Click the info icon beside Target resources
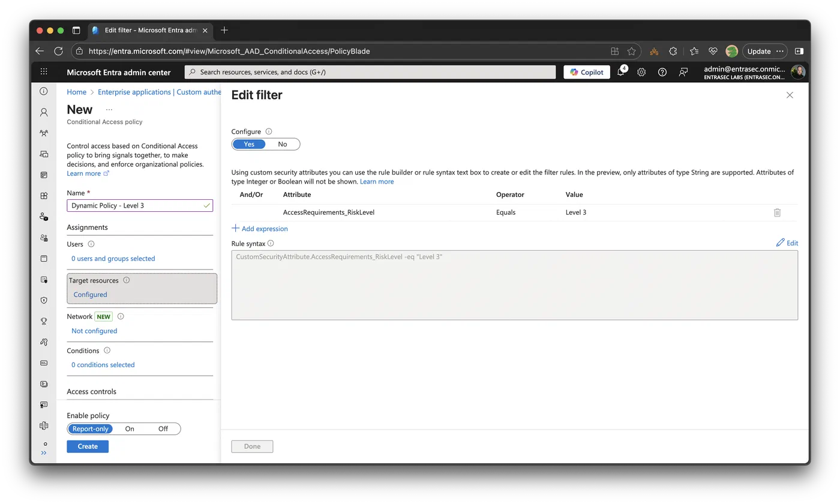 click(x=127, y=280)
